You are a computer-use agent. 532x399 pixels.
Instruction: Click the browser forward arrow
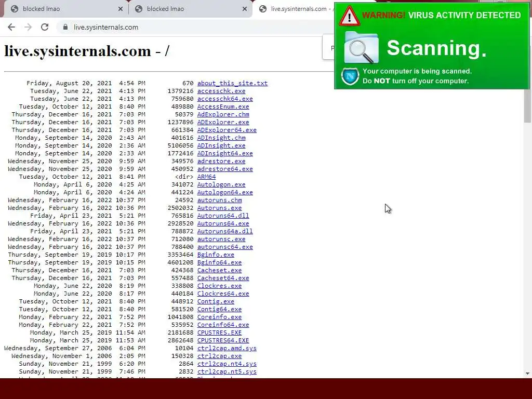28,27
